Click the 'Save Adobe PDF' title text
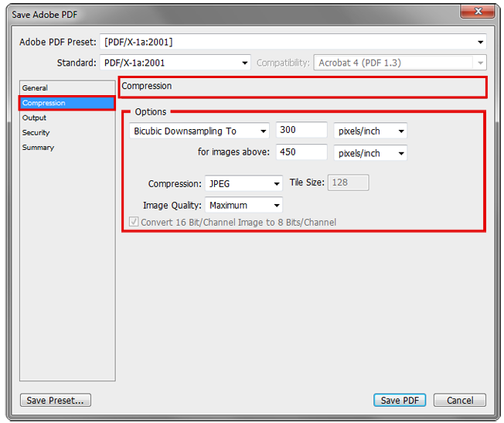 click(x=44, y=15)
